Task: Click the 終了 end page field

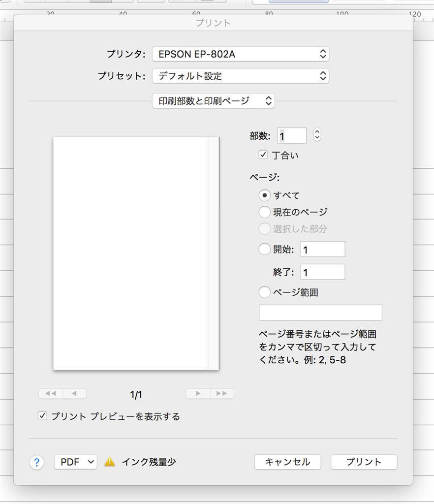Action: pyautogui.click(x=323, y=272)
